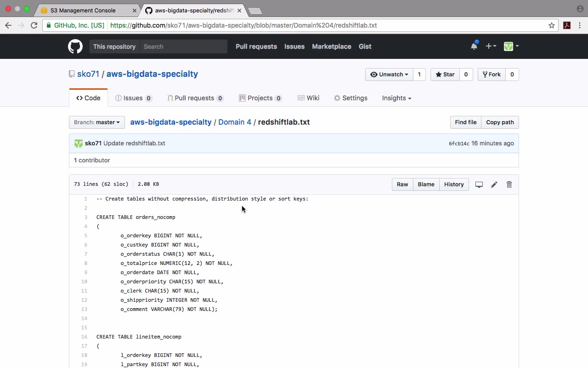Click the PDF extension icon
This screenshot has height=368, width=588.
[567, 25]
